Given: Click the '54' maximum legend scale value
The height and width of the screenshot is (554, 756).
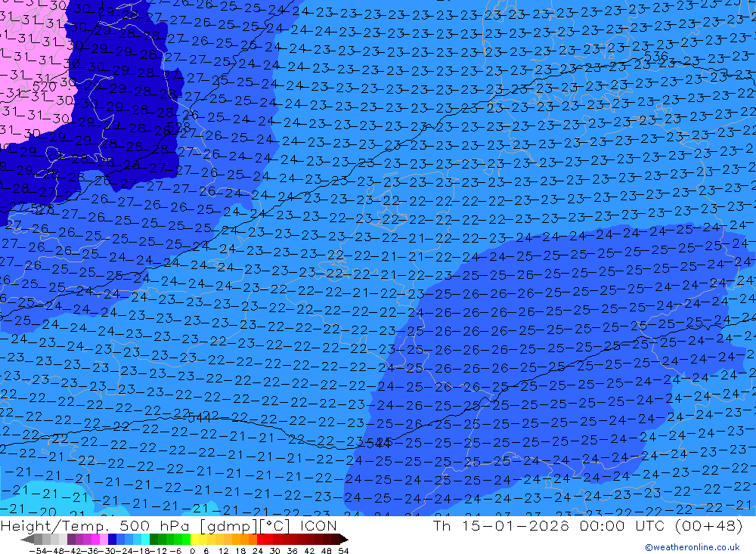Looking at the screenshot, I should [x=343, y=551].
